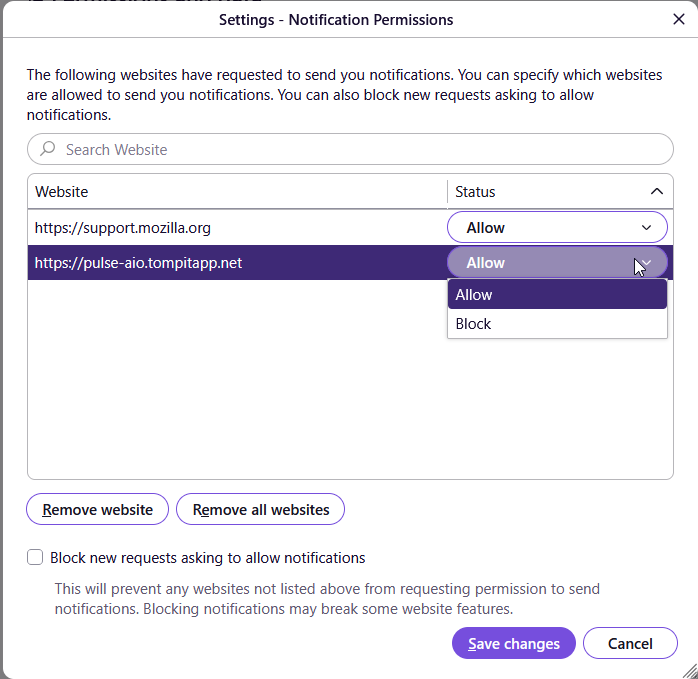Click the Remove website button
Screen dimensions: 698x679
point(97,509)
